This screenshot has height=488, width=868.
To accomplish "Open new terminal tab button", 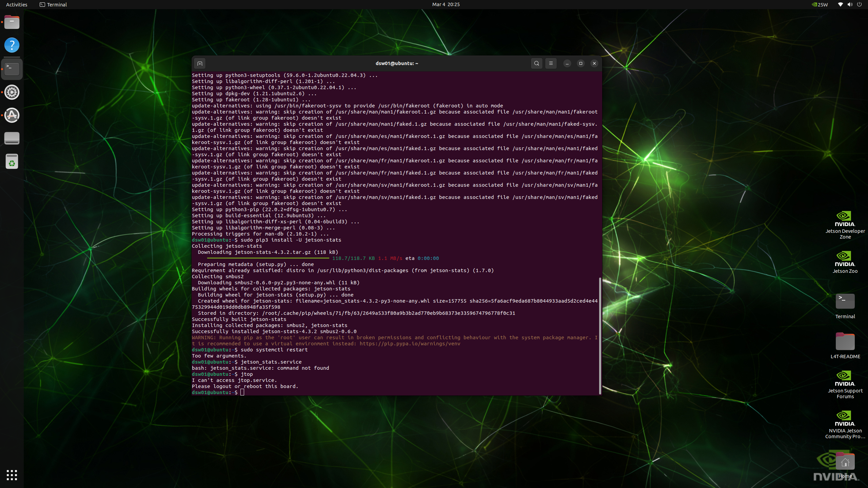I will (x=200, y=63).
